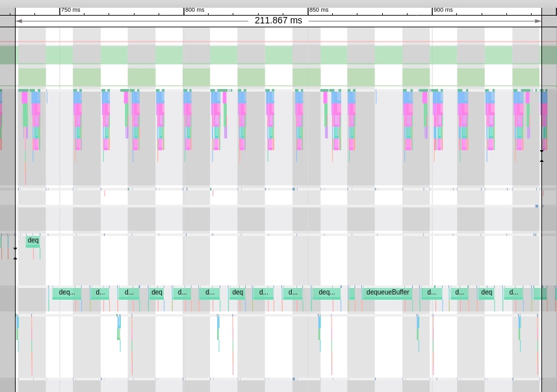Pick the small unlabeled slice left of dequeueBuffer

(x=352, y=293)
